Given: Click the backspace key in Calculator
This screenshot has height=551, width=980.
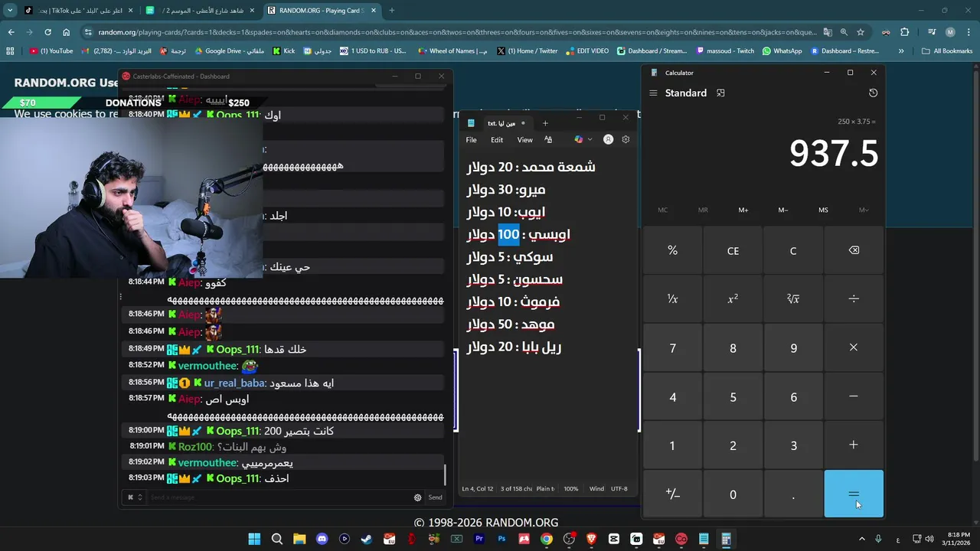Looking at the screenshot, I should coord(854,250).
